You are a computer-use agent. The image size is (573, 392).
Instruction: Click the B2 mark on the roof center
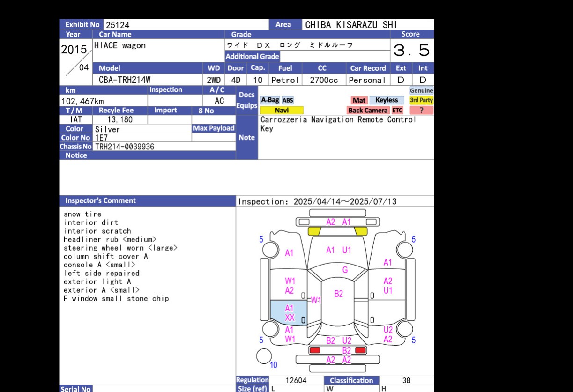coord(339,294)
